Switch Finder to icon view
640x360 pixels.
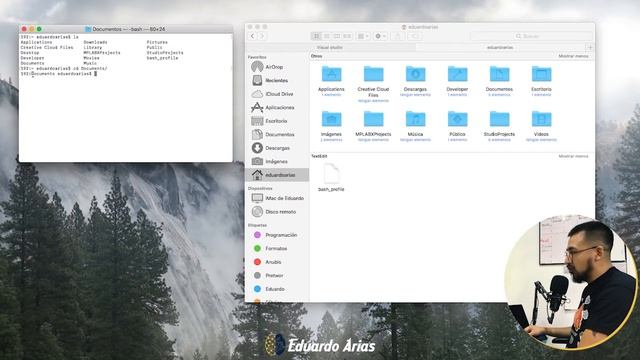316,36
